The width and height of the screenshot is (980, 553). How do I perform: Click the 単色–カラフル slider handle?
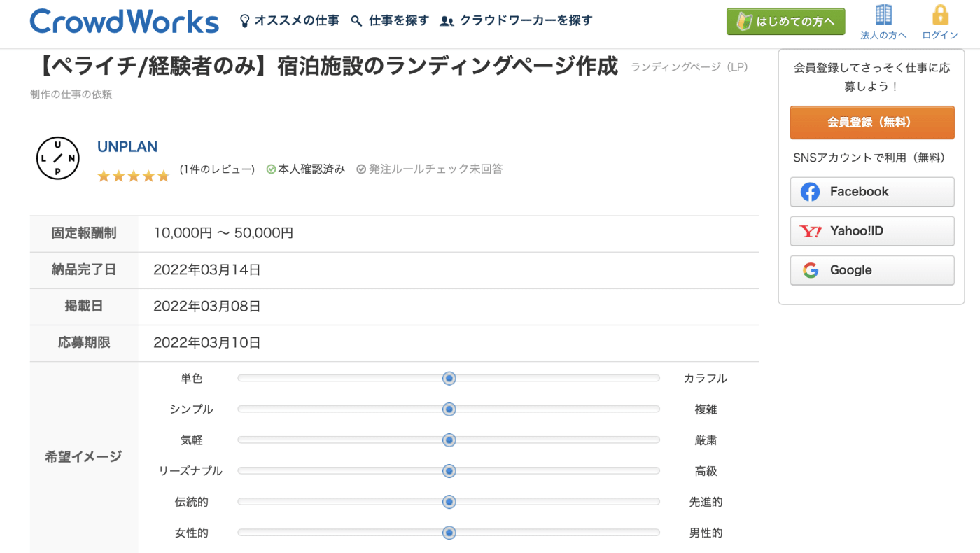click(x=449, y=379)
